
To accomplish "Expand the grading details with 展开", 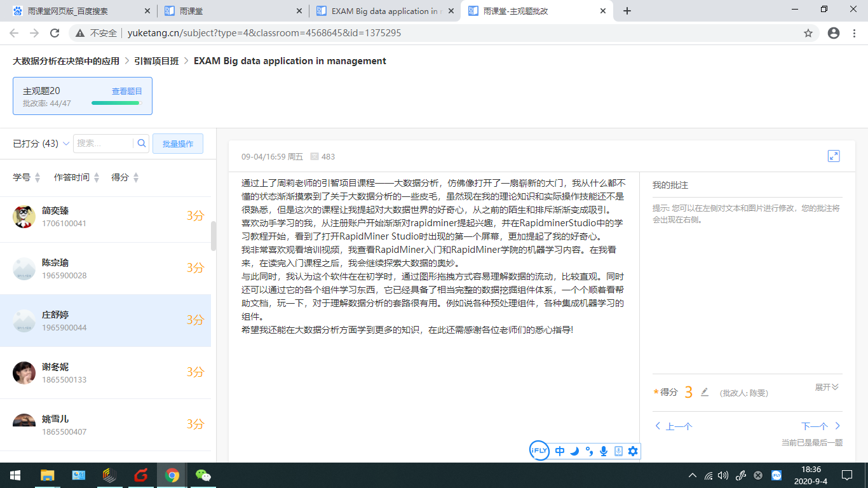I will click(x=827, y=387).
